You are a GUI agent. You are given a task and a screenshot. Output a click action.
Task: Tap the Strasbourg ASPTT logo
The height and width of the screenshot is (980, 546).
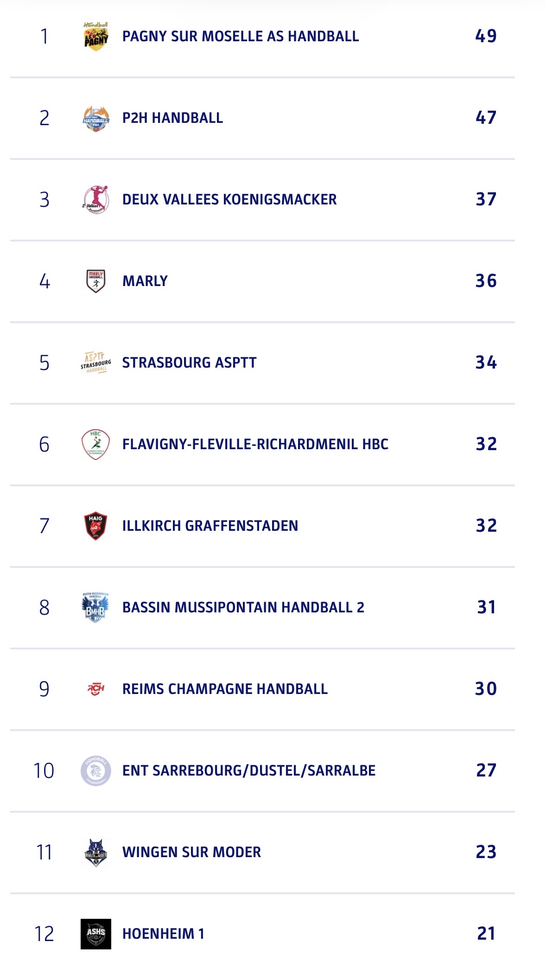pyautogui.click(x=96, y=363)
